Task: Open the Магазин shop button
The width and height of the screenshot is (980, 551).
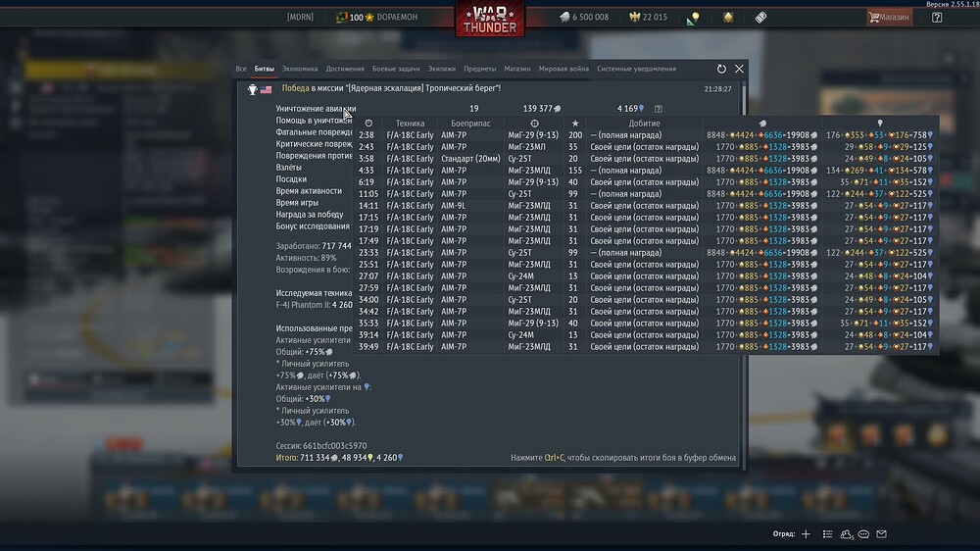Action: coord(888,17)
